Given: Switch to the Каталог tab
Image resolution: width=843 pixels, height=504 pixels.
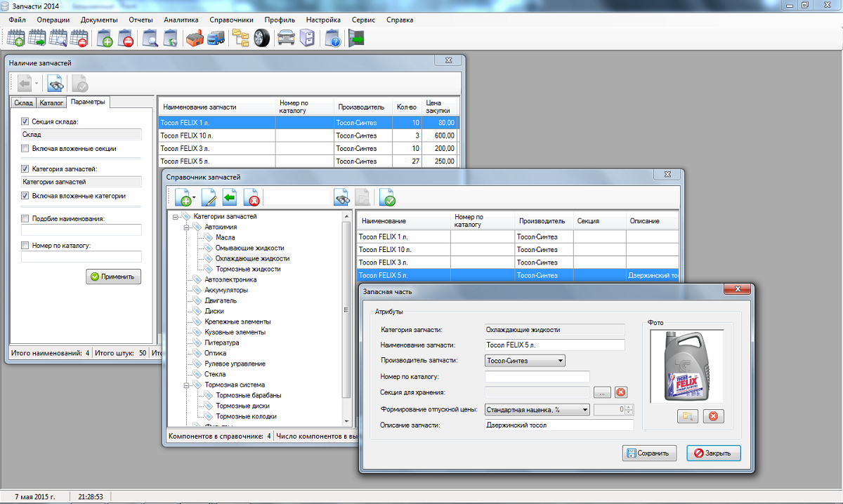Looking at the screenshot, I should click(51, 103).
